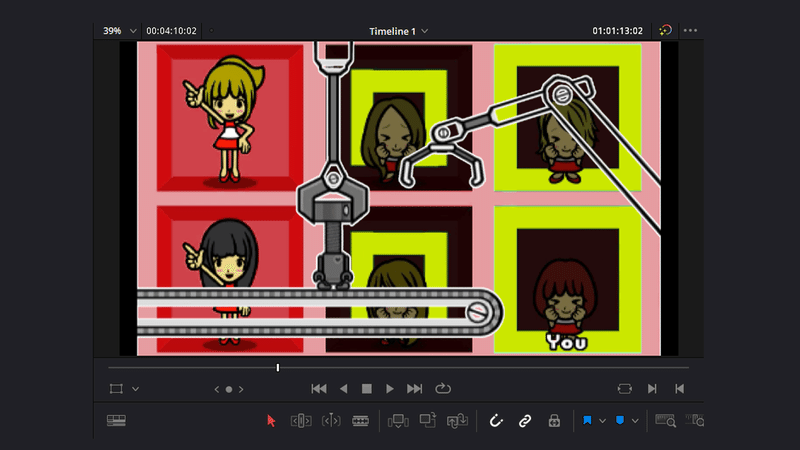Viewport: 800px width, 450px height.
Task: Go to the previous clip edit point
Action: (680, 389)
